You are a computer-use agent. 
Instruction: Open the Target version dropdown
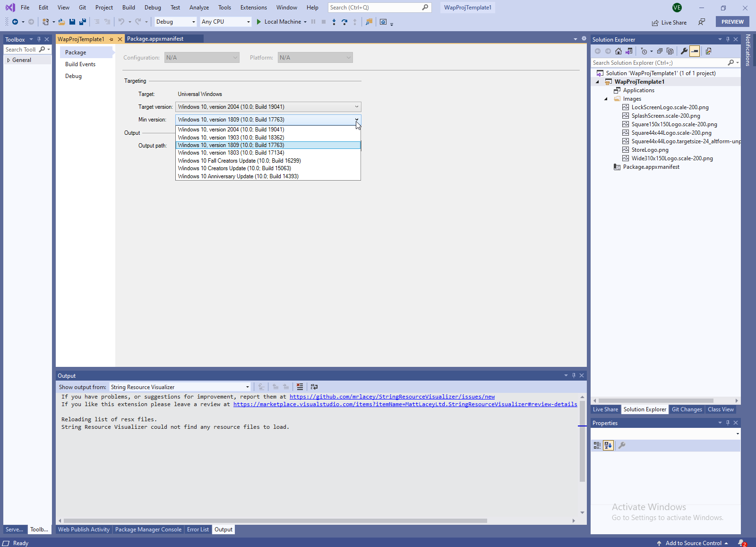pyautogui.click(x=268, y=107)
